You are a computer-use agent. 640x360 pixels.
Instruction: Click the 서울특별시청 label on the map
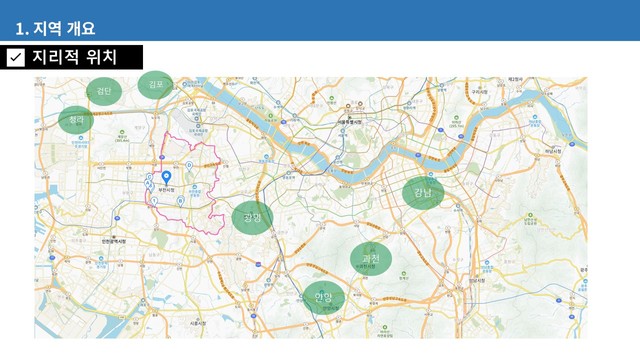coord(350,122)
